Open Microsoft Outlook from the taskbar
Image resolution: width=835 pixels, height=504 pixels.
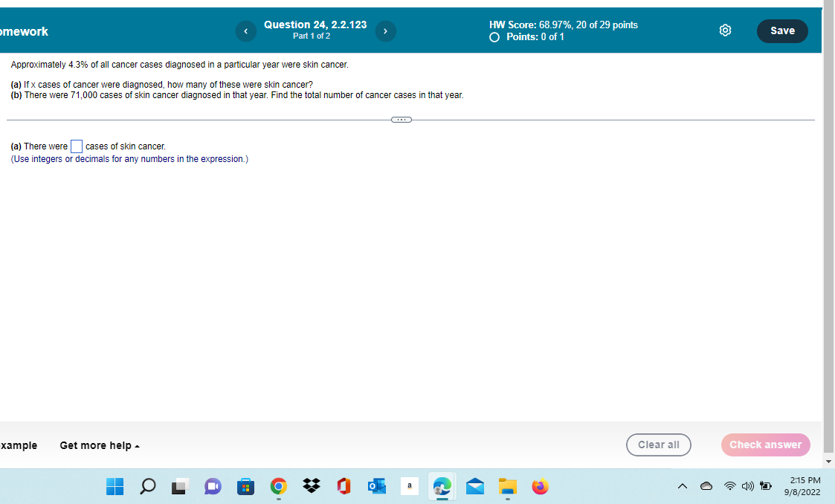(x=376, y=486)
